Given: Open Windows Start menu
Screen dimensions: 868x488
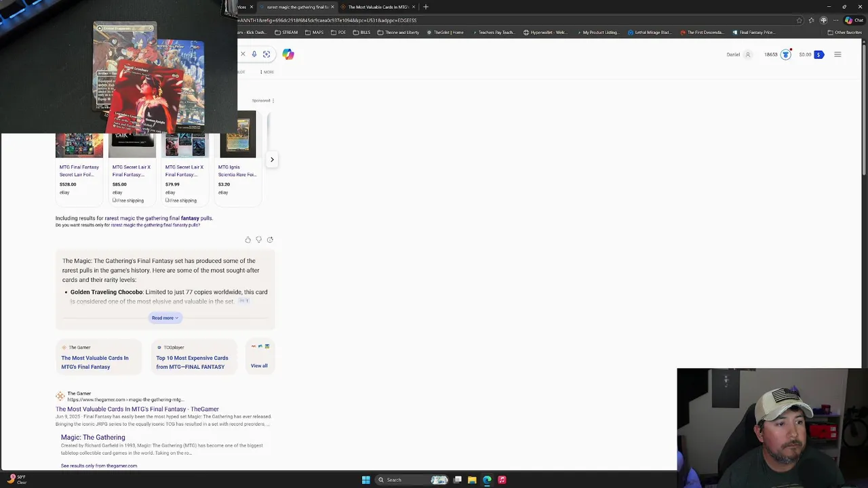Looking at the screenshot, I should 366,480.
